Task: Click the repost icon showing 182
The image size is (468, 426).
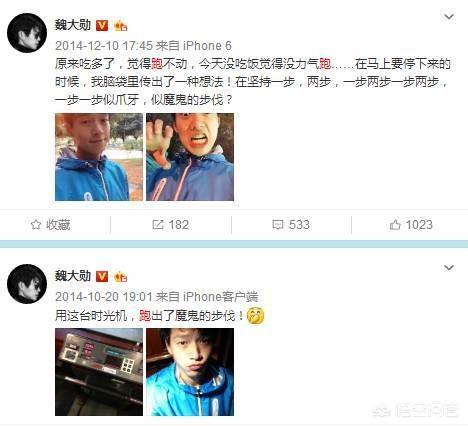Action: (x=157, y=225)
